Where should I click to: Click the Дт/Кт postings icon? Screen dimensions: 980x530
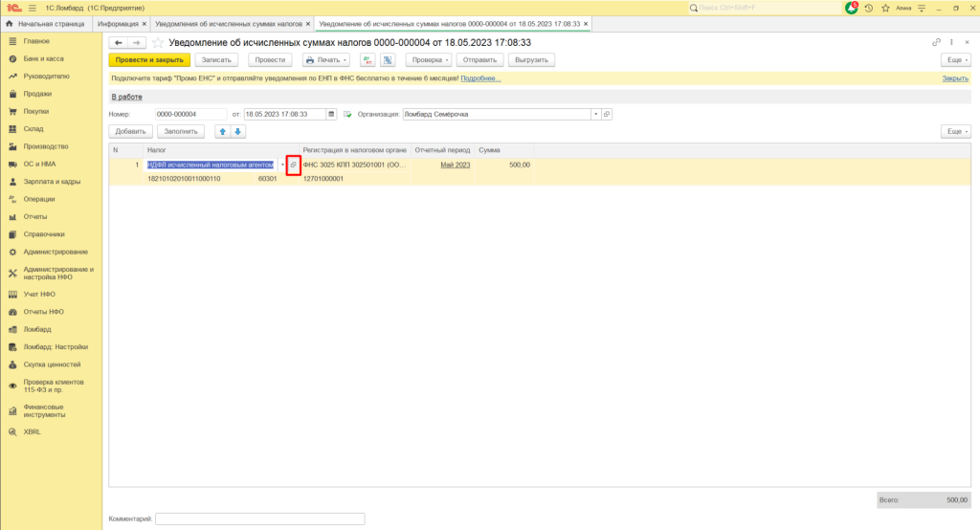point(367,59)
